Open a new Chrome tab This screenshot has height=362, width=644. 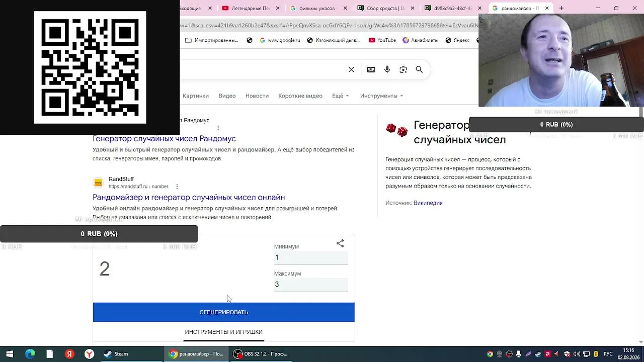click(x=561, y=8)
